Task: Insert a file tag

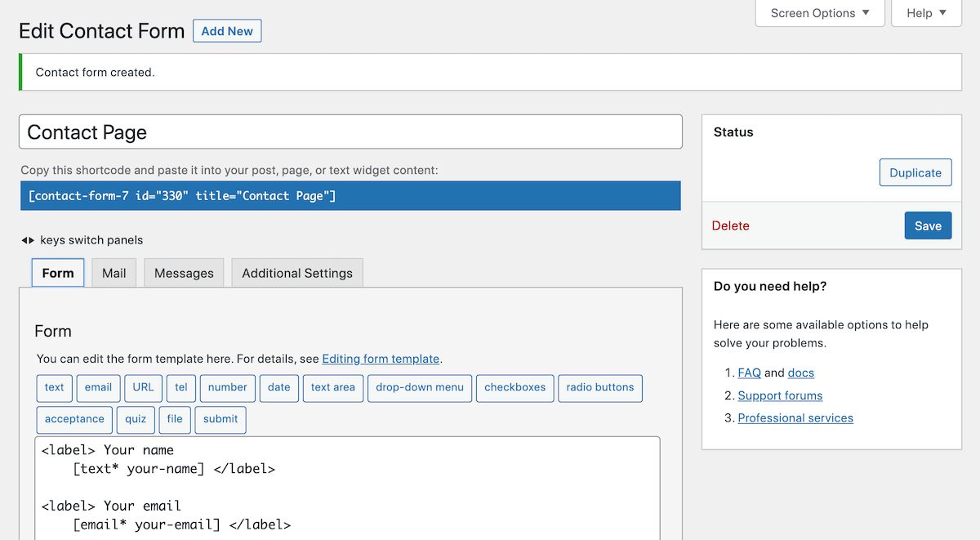Action: 175,419
